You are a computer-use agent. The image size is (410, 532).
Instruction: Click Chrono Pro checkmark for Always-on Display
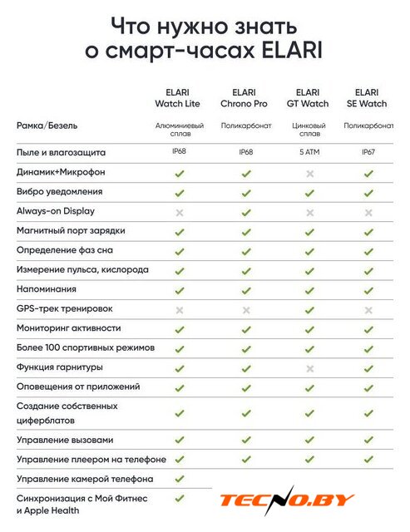246,213
